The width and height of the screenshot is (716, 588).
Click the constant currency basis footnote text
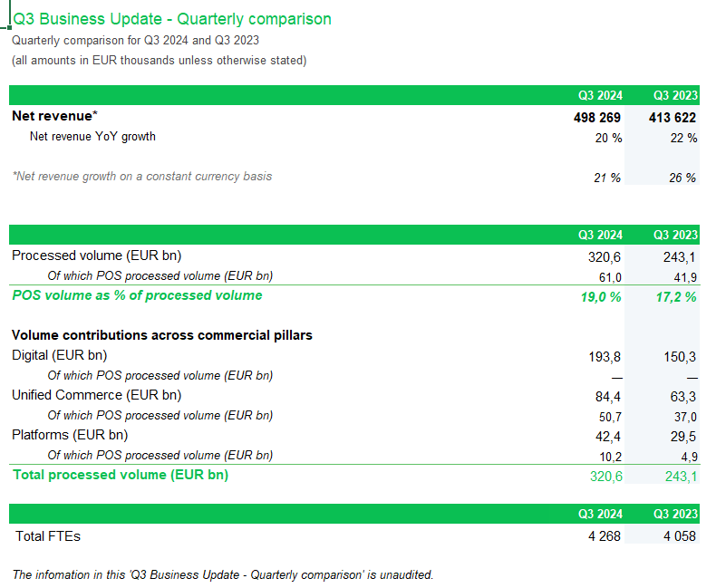tap(142, 177)
